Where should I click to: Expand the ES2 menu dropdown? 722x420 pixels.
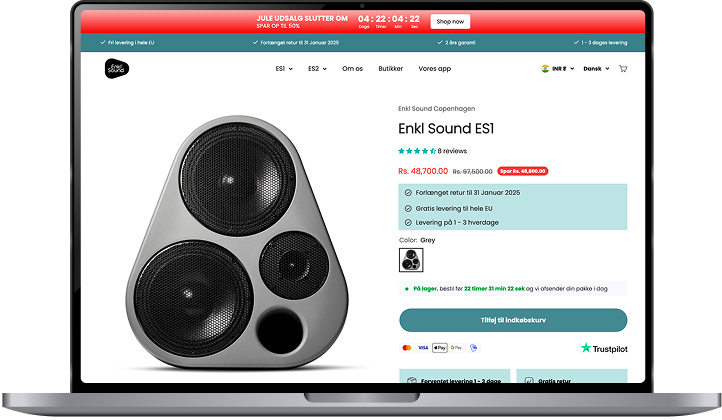coord(317,69)
